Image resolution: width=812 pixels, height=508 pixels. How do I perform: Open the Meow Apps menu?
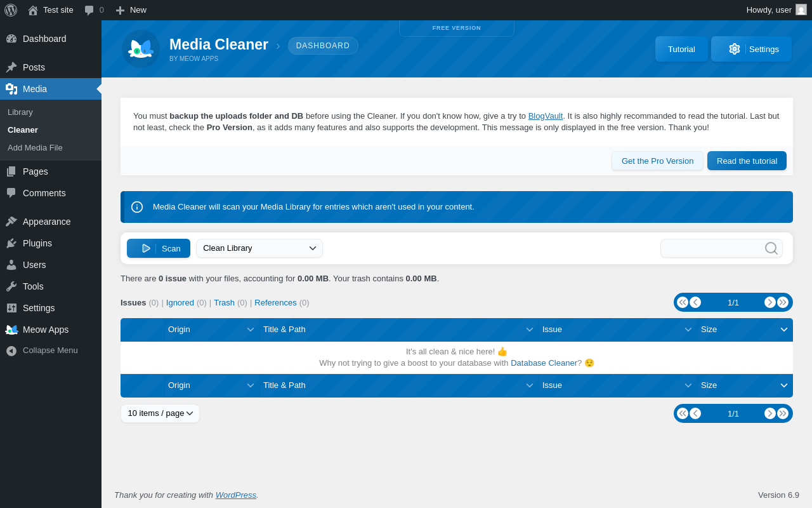(x=51, y=330)
